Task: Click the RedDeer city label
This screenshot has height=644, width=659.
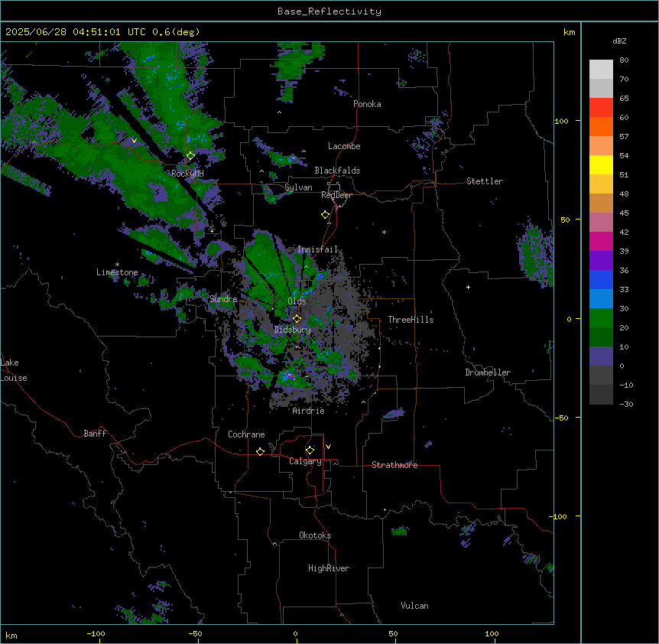Action: (x=336, y=195)
